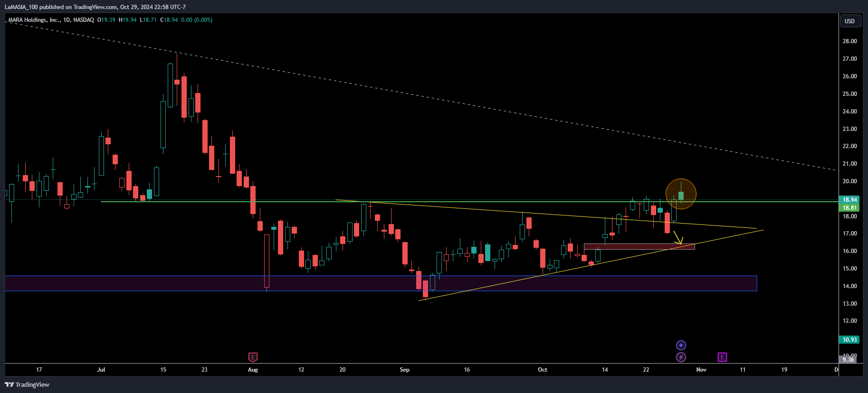Open the USD currency selector
Screen dimensions: 868x393
click(850, 21)
